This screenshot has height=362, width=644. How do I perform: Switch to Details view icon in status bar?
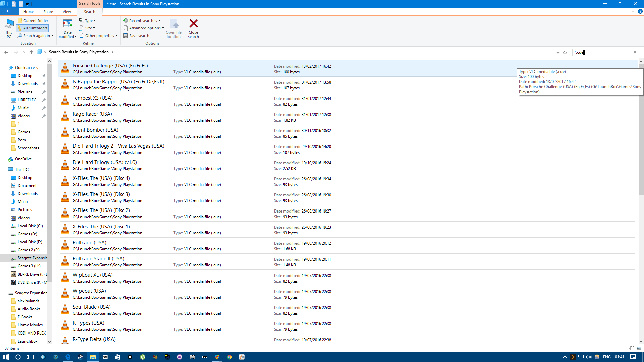point(632,348)
